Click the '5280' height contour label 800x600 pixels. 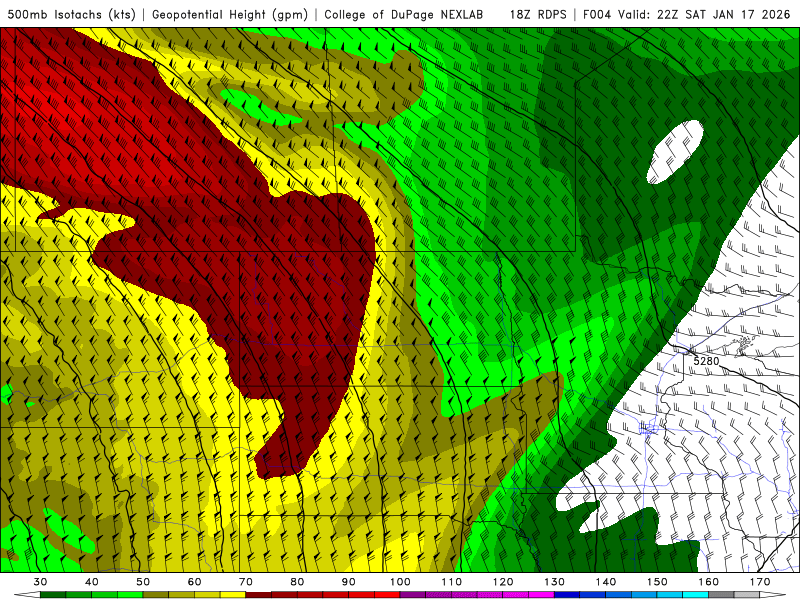[706, 361]
